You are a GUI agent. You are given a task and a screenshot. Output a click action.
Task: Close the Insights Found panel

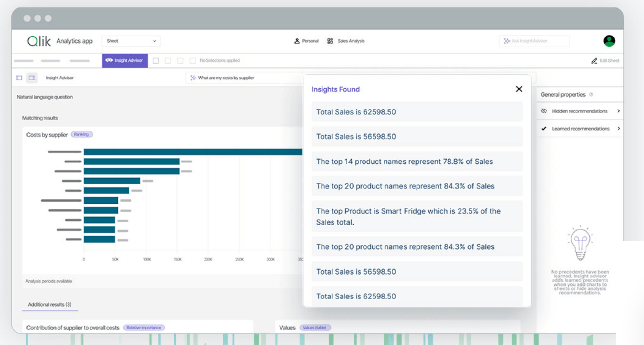point(519,89)
